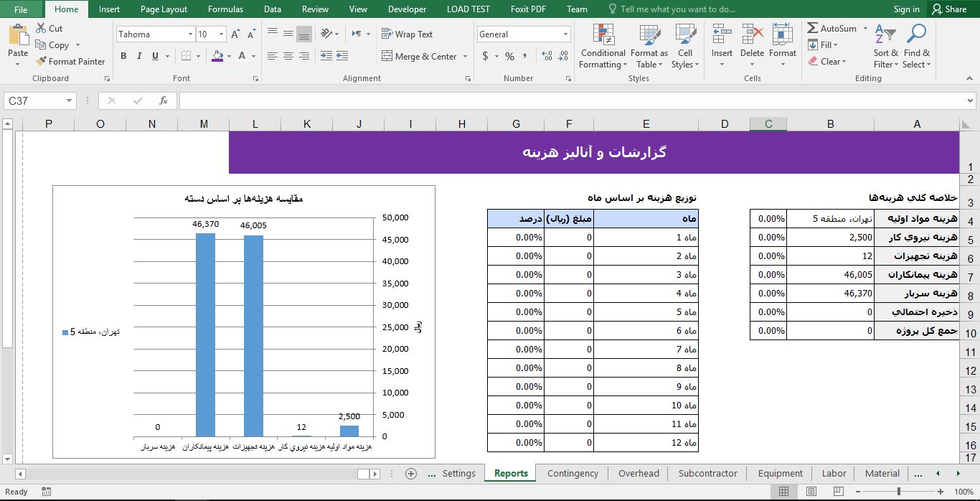This screenshot has height=501, width=980.
Task: Add a new worksheet with plus button
Action: click(x=410, y=474)
